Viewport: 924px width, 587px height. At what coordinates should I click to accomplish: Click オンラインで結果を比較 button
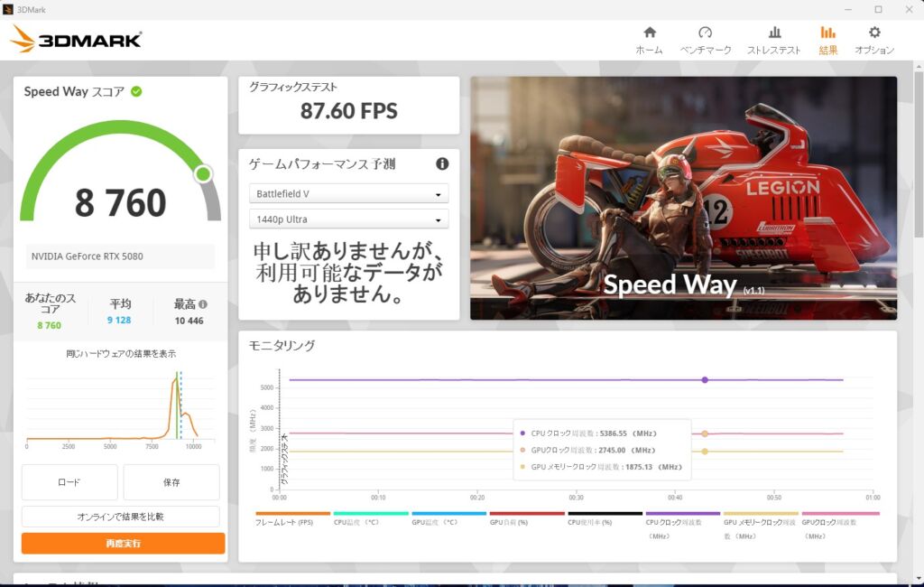tap(121, 517)
